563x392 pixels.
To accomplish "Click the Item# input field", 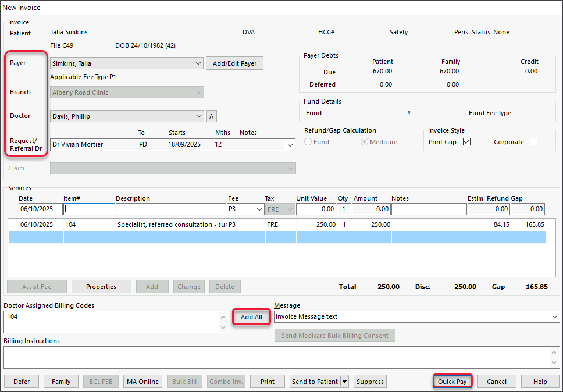I will [x=90, y=209].
